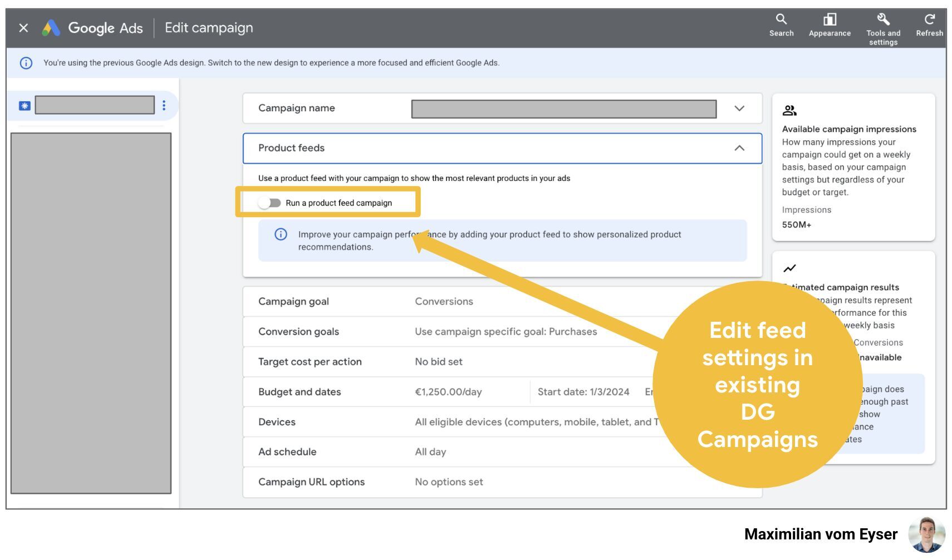This screenshot has width=952, height=560.
Task: Click 'Start date: 1/3/2024' text
Action: [583, 392]
